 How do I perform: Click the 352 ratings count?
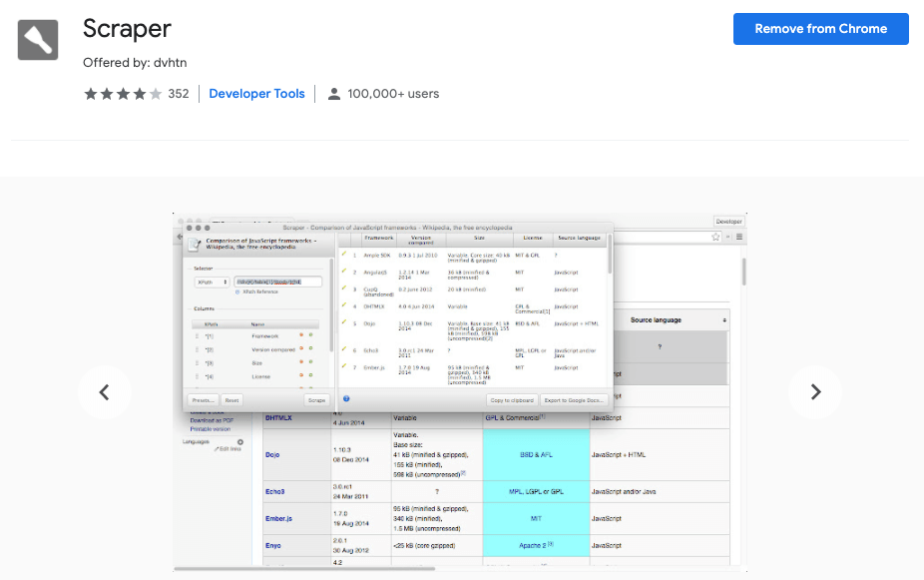(179, 94)
